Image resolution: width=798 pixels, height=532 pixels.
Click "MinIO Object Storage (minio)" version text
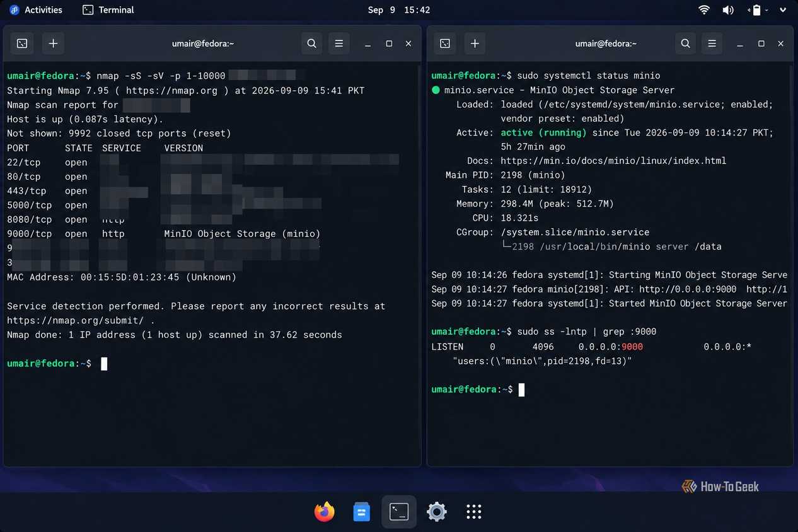coord(243,234)
